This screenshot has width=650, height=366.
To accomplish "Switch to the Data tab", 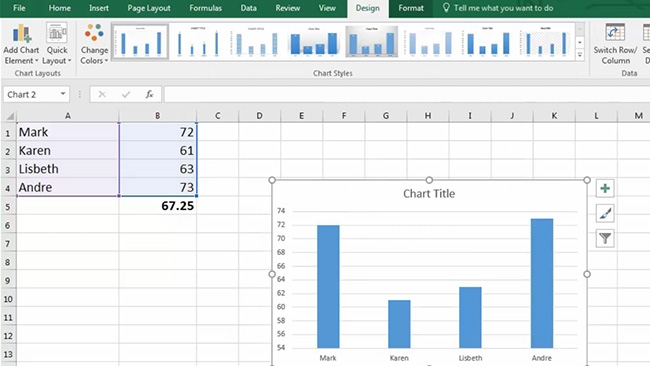I will tap(248, 8).
